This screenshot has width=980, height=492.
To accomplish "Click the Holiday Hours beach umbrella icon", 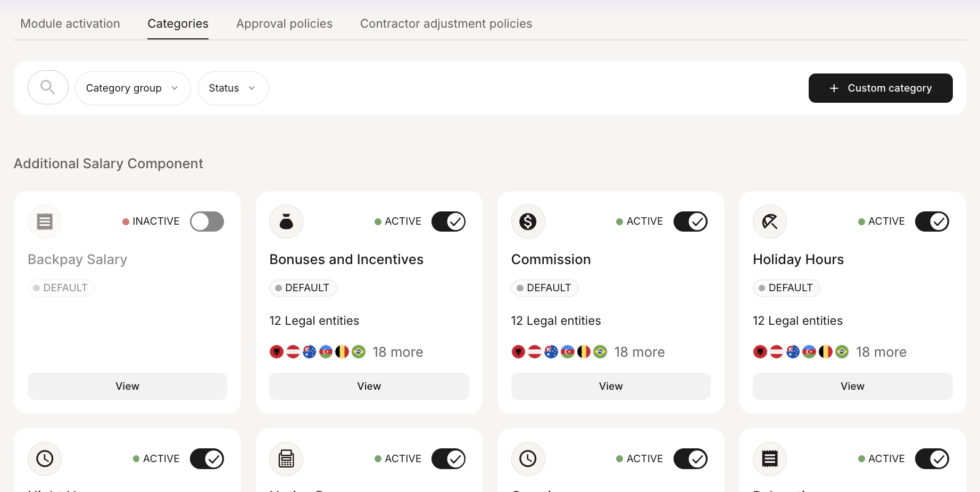I will [770, 222].
